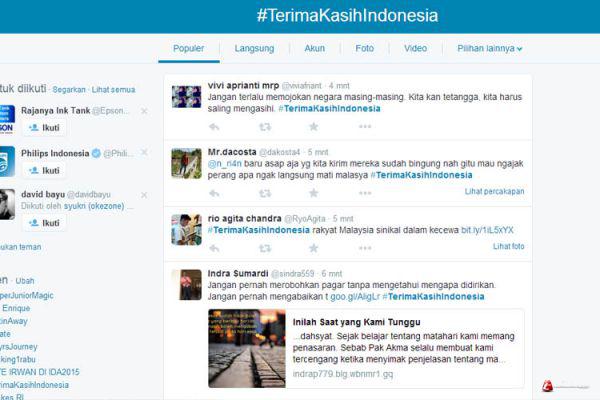Expand Lihat foto on rio agita's tweet
Screen dimensions: 600x400
tap(509, 247)
